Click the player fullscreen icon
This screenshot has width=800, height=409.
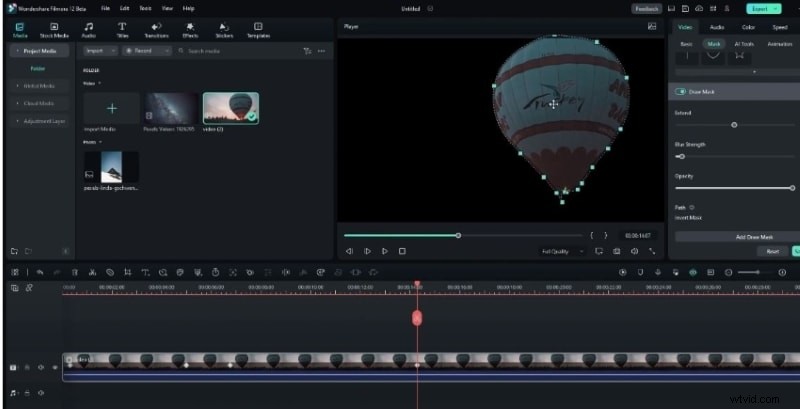point(652,251)
